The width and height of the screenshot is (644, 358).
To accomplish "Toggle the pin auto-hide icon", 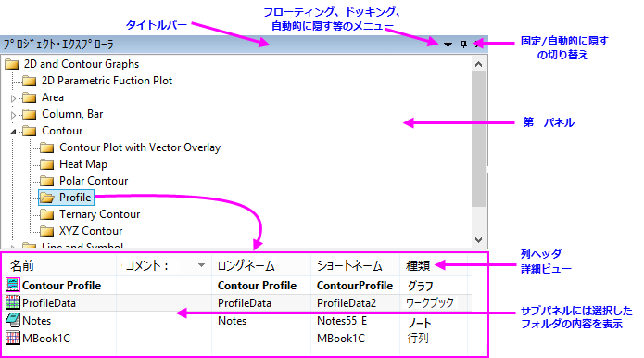I will 463,45.
